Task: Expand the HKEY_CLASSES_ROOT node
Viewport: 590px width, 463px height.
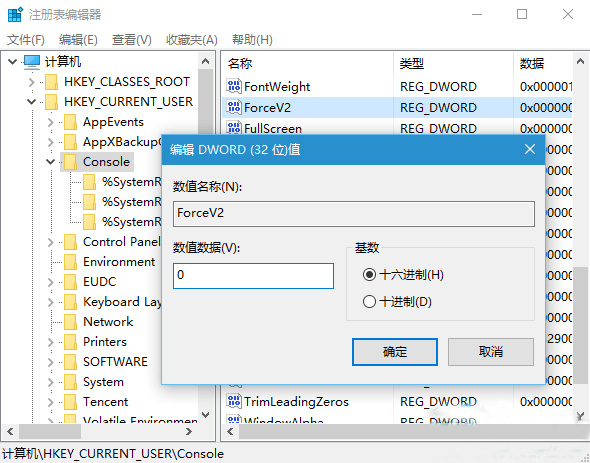Action: click(x=32, y=82)
